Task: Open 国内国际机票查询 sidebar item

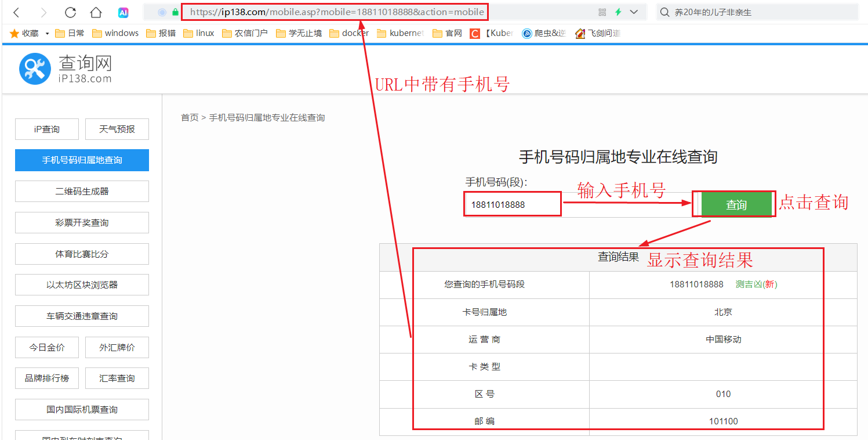Action: coord(82,409)
